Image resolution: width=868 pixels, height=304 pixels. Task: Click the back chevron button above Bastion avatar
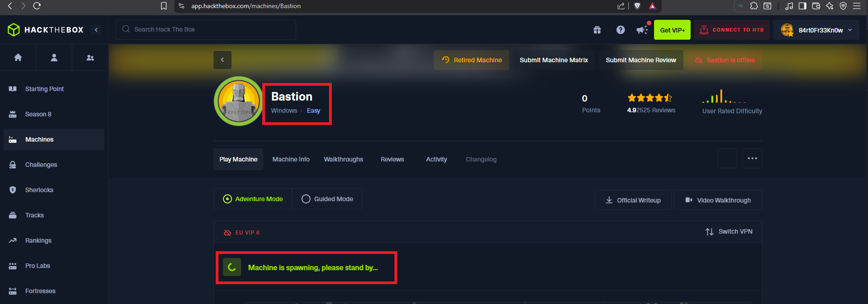223,60
